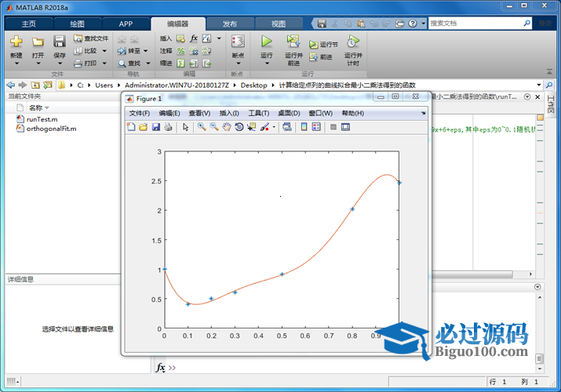The width and height of the screenshot is (561, 392).
Task: Click the up one folder icon
Action: tap(35, 85)
